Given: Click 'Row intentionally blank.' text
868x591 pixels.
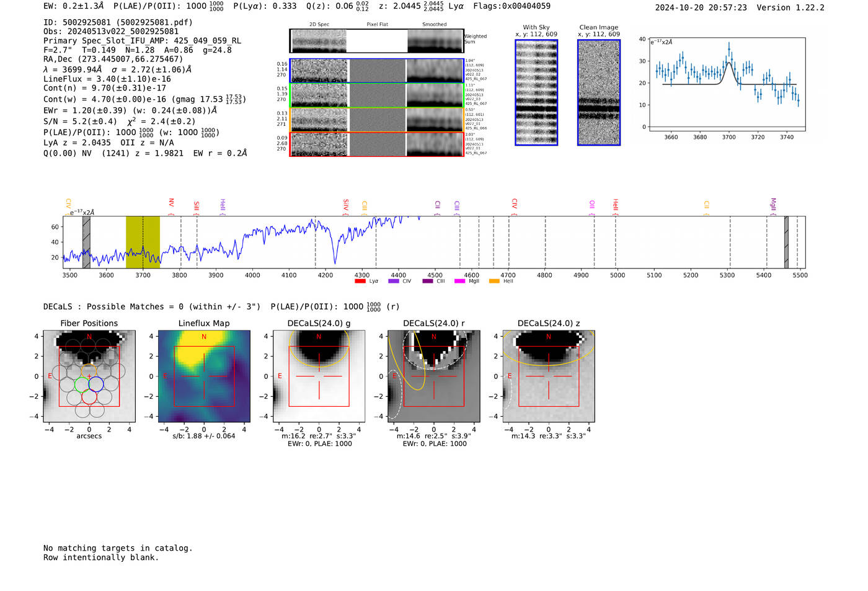Looking at the screenshot, I should pyautogui.click(x=101, y=558).
